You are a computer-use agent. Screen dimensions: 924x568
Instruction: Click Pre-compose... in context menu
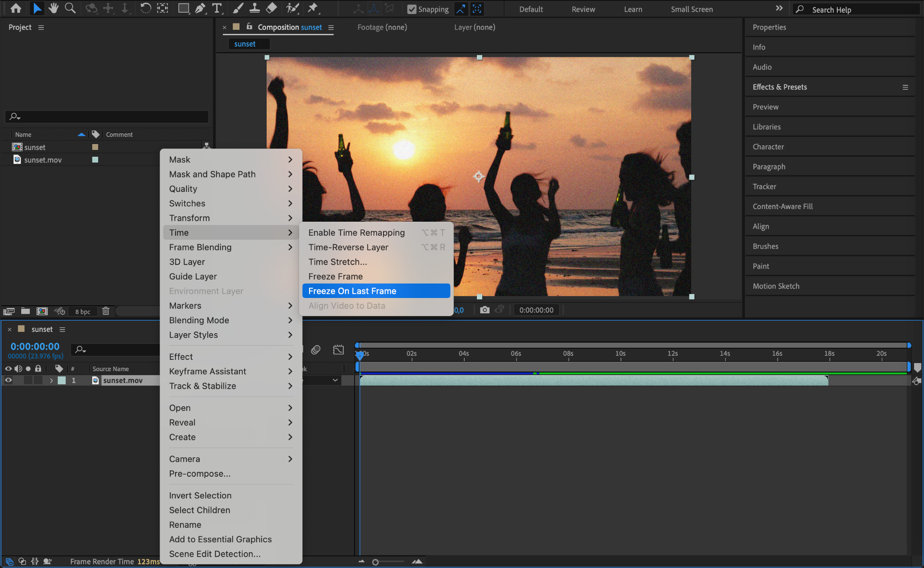(199, 474)
